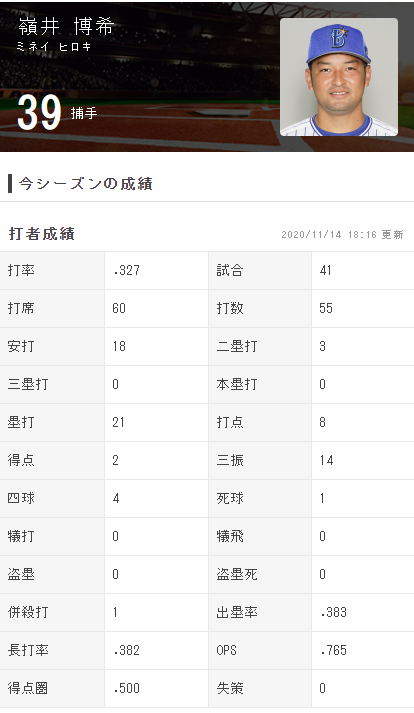Click the 三振 label cell
The height and width of the screenshot is (713, 414).
[x=260, y=460]
